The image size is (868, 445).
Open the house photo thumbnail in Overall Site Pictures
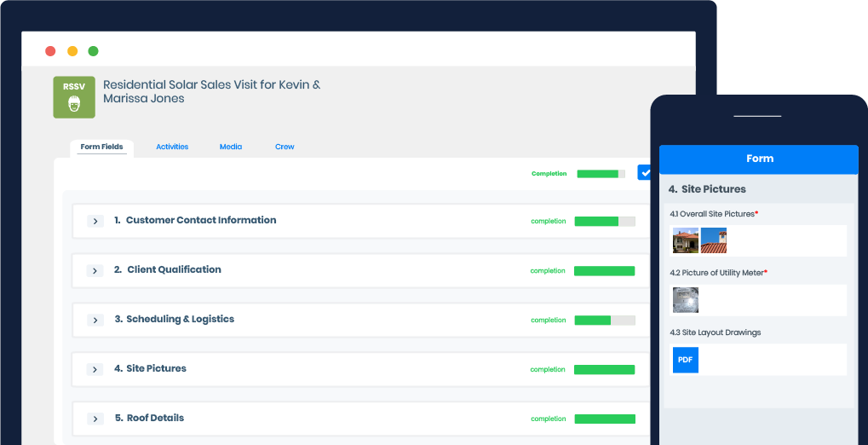pos(686,240)
